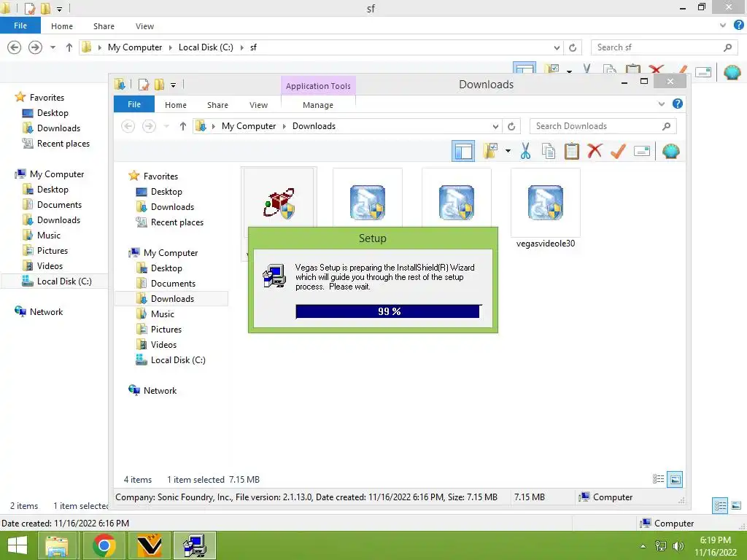Select the third blue installer file thumbnail
This screenshot has height=560, width=747.
click(x=457, y=202)
